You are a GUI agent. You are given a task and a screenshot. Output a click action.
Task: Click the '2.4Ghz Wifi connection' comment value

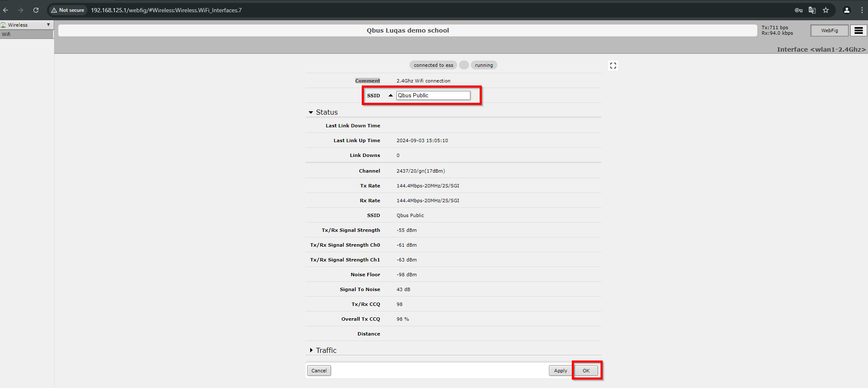pyautogui.click(x=423, y=81)
